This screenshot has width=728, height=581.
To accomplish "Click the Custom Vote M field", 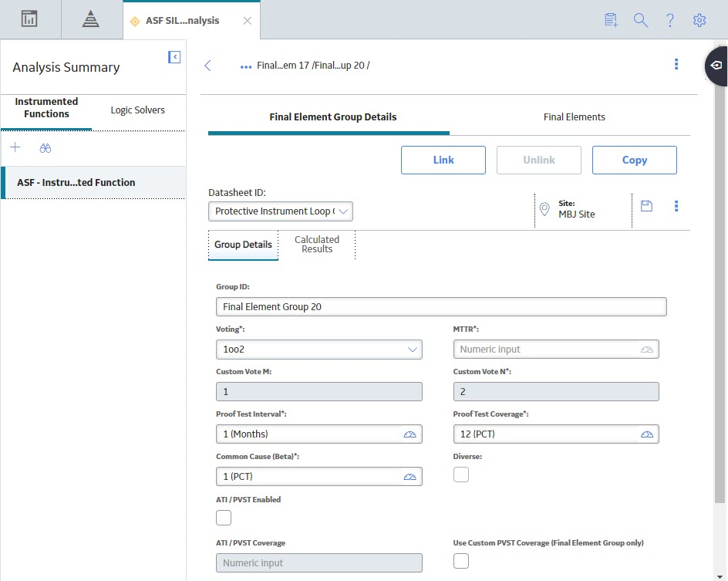I will (x=319, y=391).
